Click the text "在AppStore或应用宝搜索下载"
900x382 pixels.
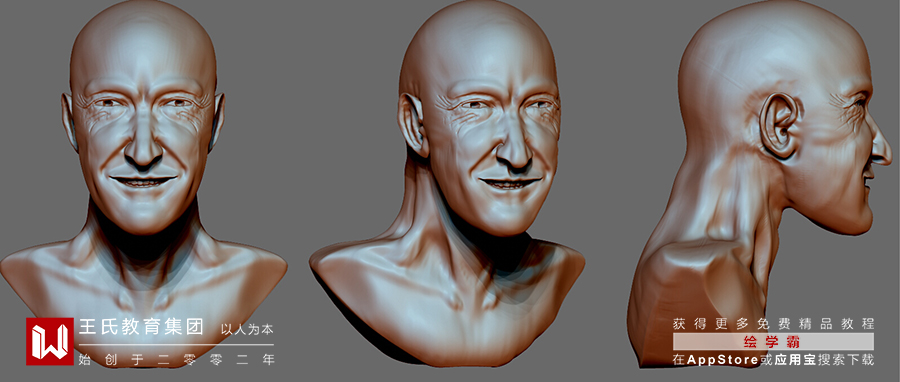(774, 360)
